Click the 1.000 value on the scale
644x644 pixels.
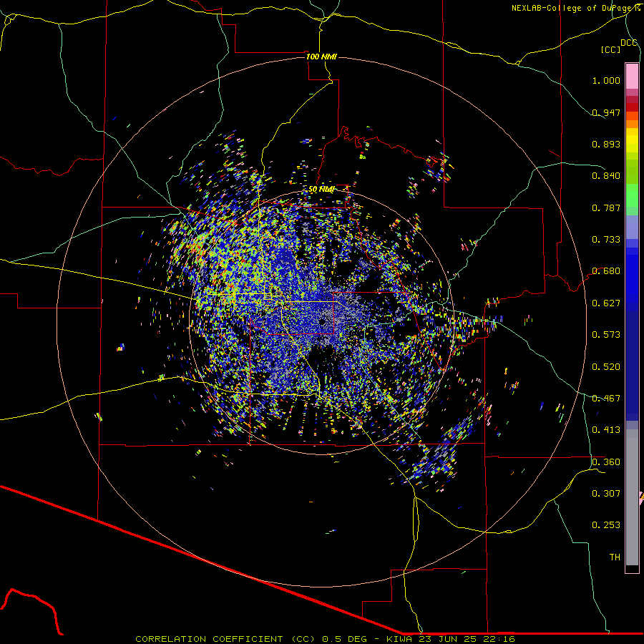click(x=606, y=80)
